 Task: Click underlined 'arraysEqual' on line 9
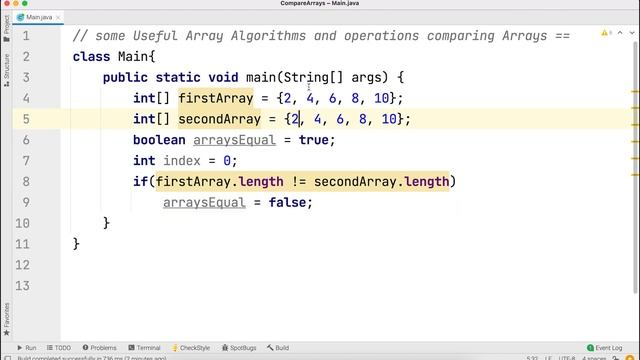point(204,202)
